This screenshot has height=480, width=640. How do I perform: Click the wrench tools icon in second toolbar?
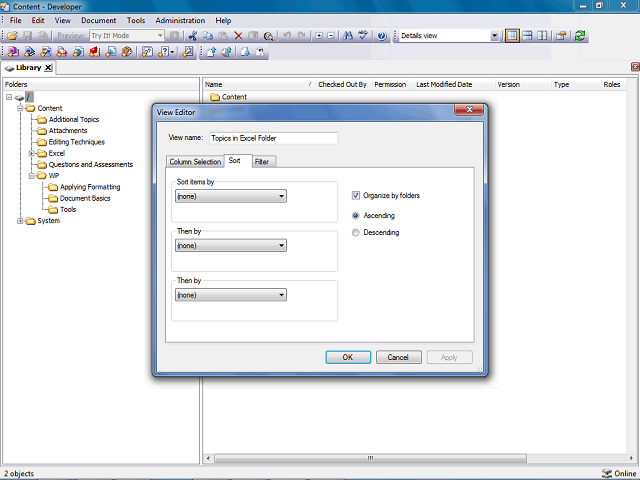point(188,52)
